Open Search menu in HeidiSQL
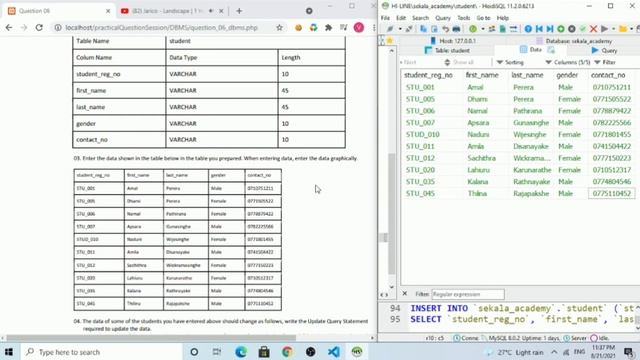Screen dimensions: 640x360 (x=420, y=18)
